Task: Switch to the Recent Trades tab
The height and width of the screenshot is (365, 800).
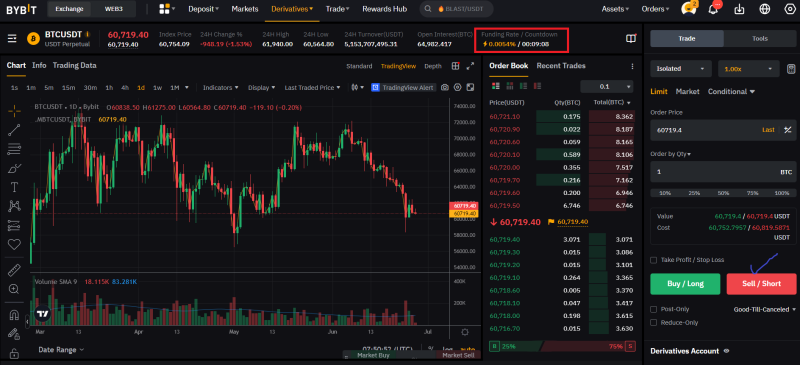Action: tap(561, 66)
